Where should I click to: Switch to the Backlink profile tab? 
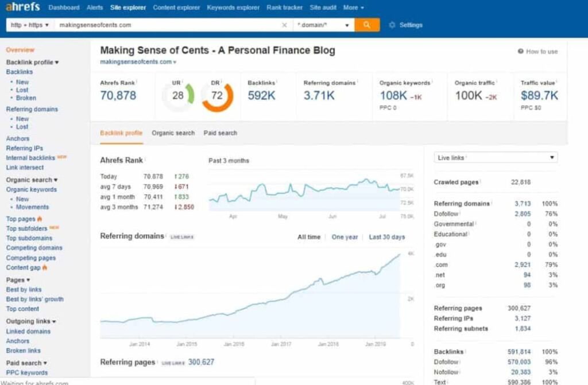pos(121,133)
